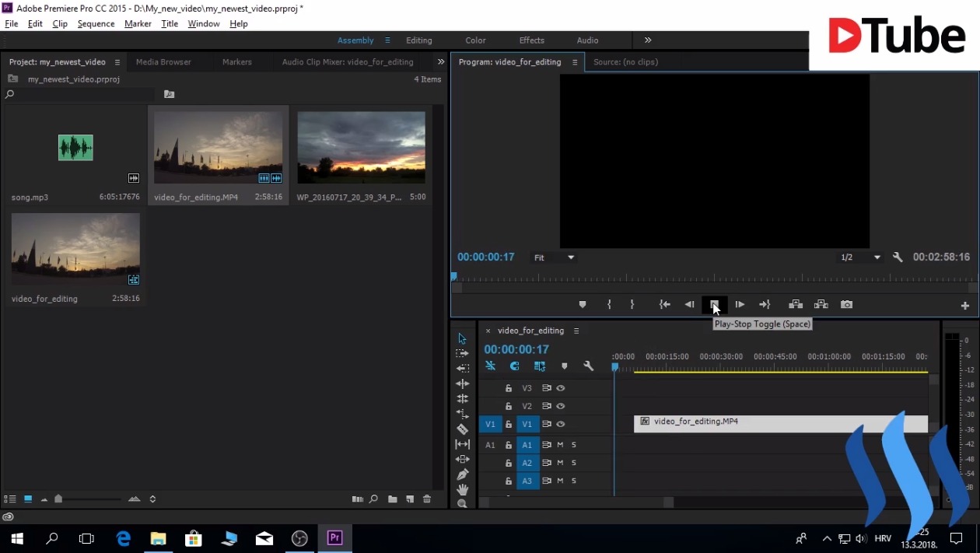Click the New Bin folder icon

[x=393, y=499]
